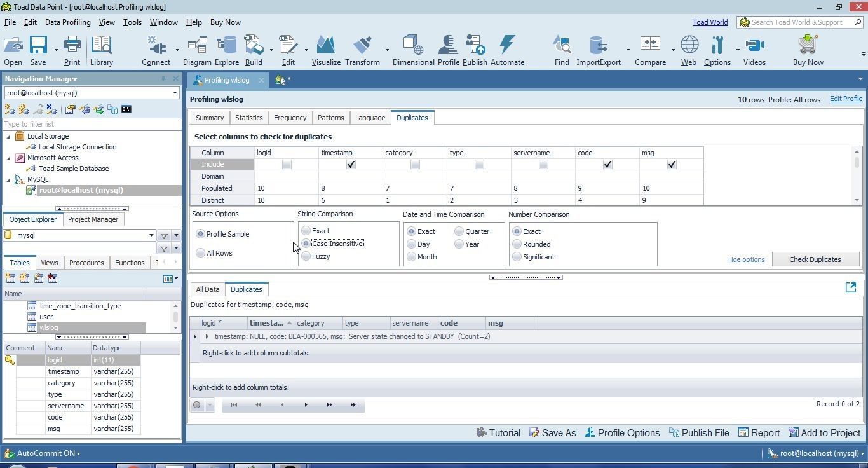The height and width of the screenshot is (468, 868).
Task: Check Include for servername column
Action: (543, 165)
